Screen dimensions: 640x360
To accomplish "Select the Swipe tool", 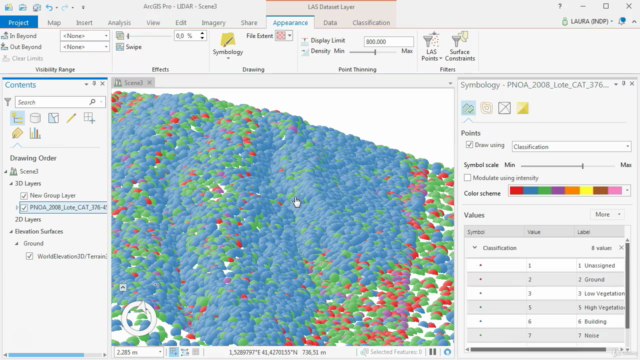I will 129,47.
